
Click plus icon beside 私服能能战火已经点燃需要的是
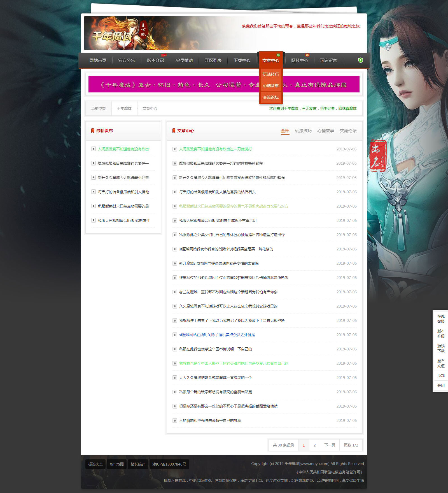point(94,206)
